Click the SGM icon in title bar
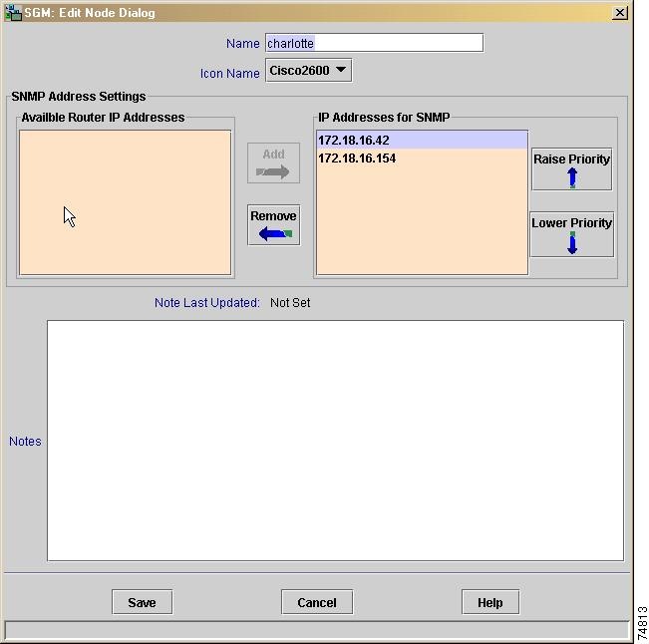649x644 pixels. click(13, 13)
